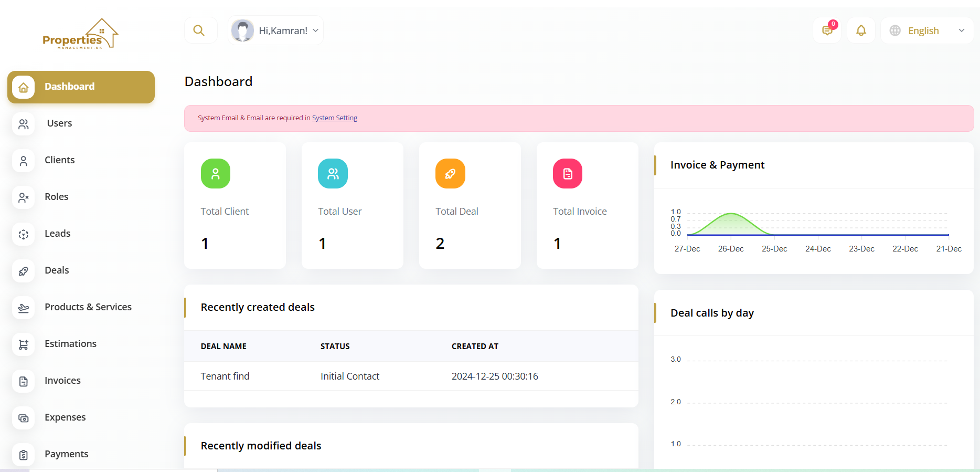Select Invoices in the sidebar
Viewport: 980px width, 472px height.
click(x=62, y=381)
